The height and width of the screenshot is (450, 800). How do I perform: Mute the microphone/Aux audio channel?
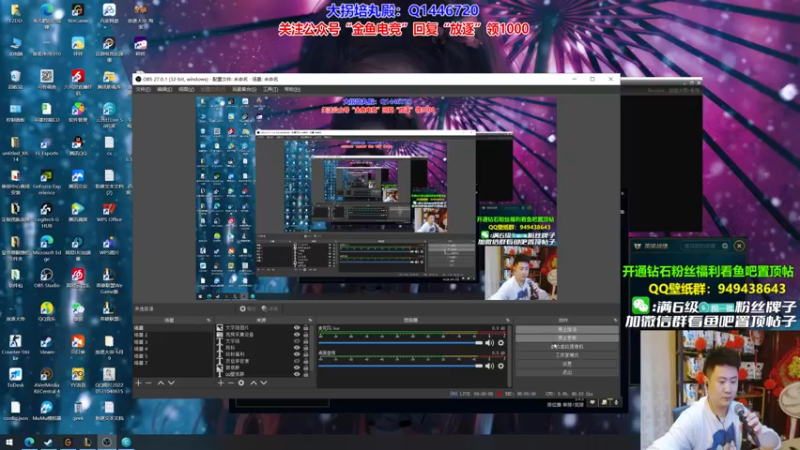point(490,343)
